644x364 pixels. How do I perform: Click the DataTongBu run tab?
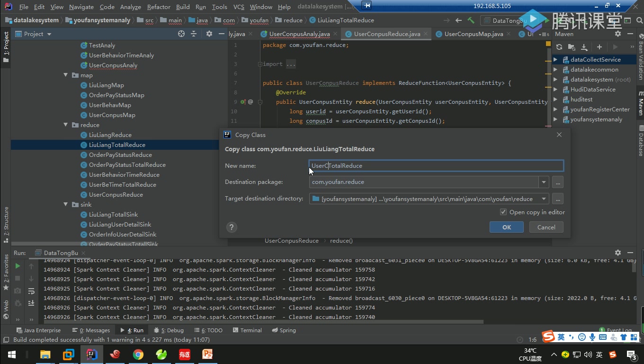tap(61, 253)
